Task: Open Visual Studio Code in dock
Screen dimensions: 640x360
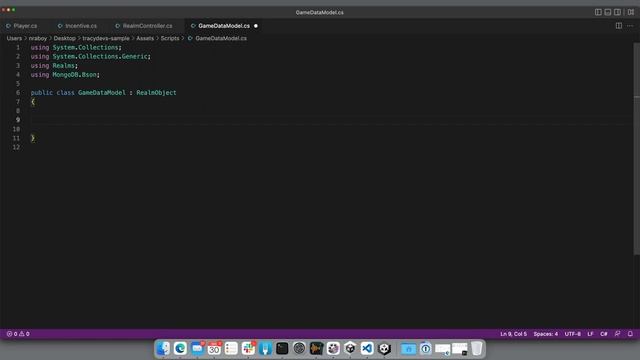Action: 367,349
